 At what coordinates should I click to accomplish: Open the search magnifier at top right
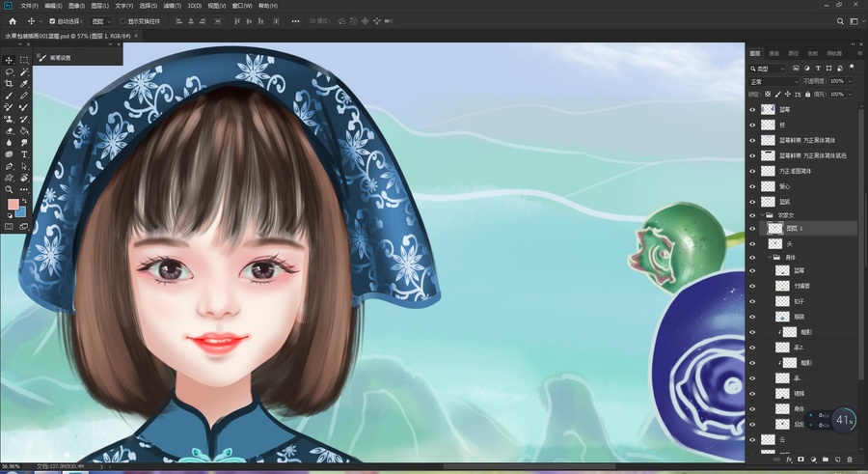[x=840, y=21]
